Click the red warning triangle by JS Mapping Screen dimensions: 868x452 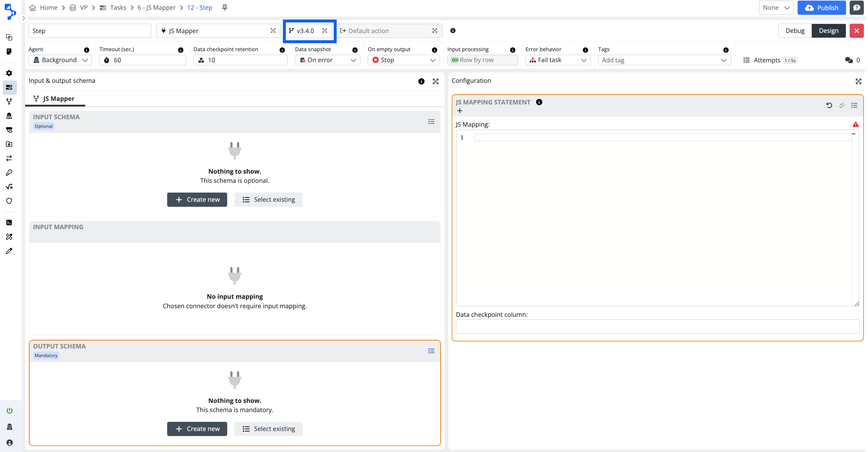click(855, 124)
